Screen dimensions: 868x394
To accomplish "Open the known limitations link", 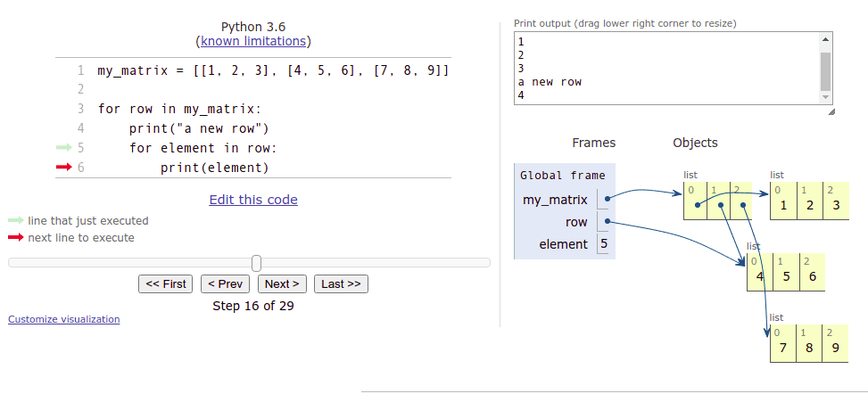I will 253,41.
